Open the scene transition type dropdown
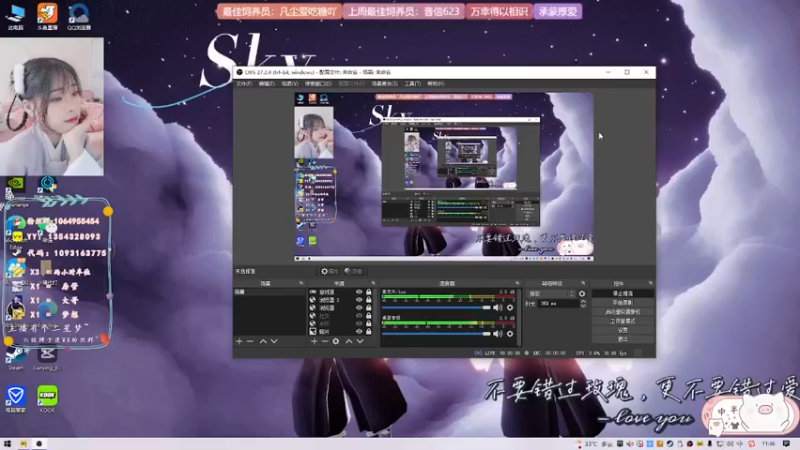This screenshot has width=800, height=450. [x=551, y=294]
